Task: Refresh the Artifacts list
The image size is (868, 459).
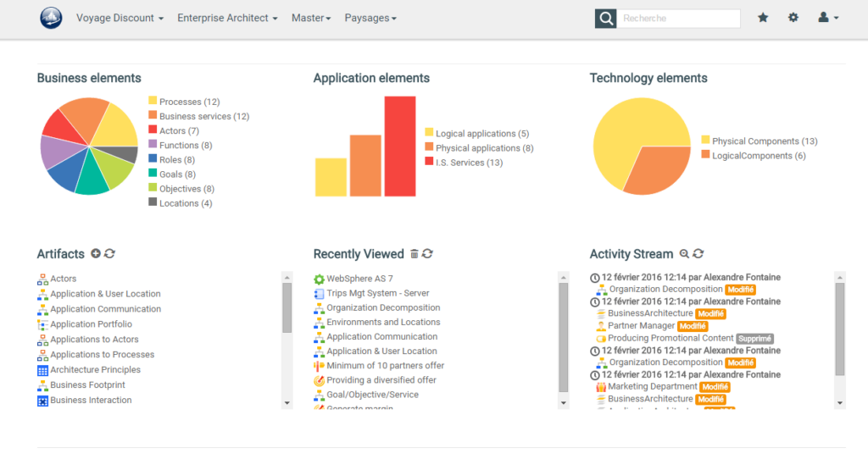Action: [110, 254]
